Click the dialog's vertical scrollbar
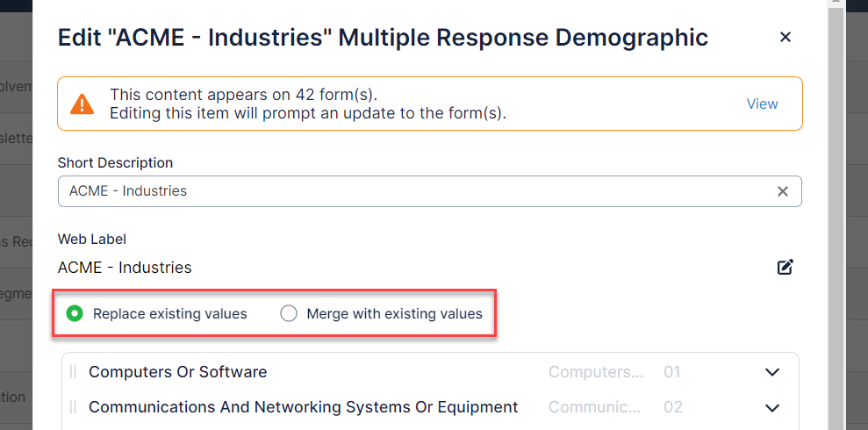 pyautogui.click(x=836, y=219)
